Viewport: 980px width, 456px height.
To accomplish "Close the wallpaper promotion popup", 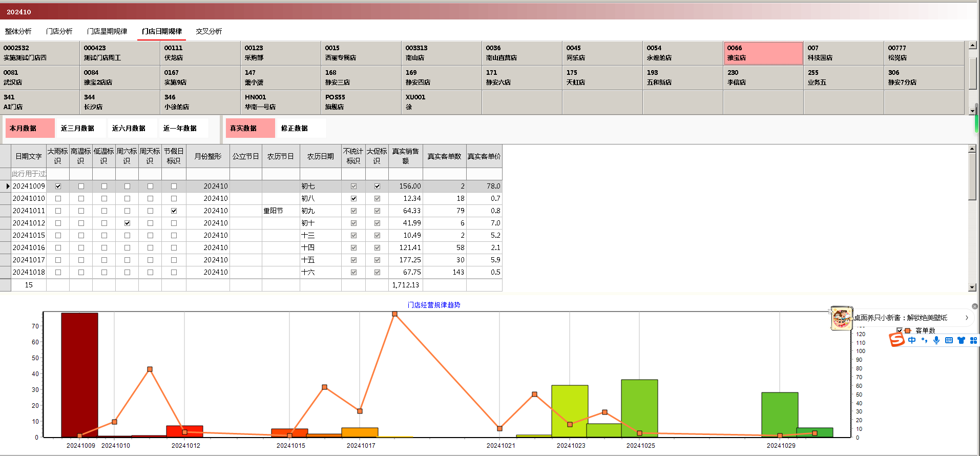I will coord(975,306).
